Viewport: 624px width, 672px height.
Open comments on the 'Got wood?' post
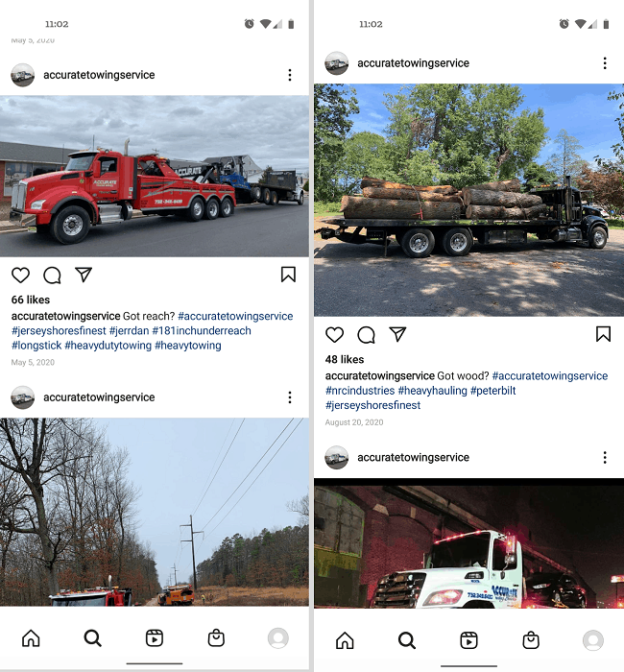click(x=367, y=335)
